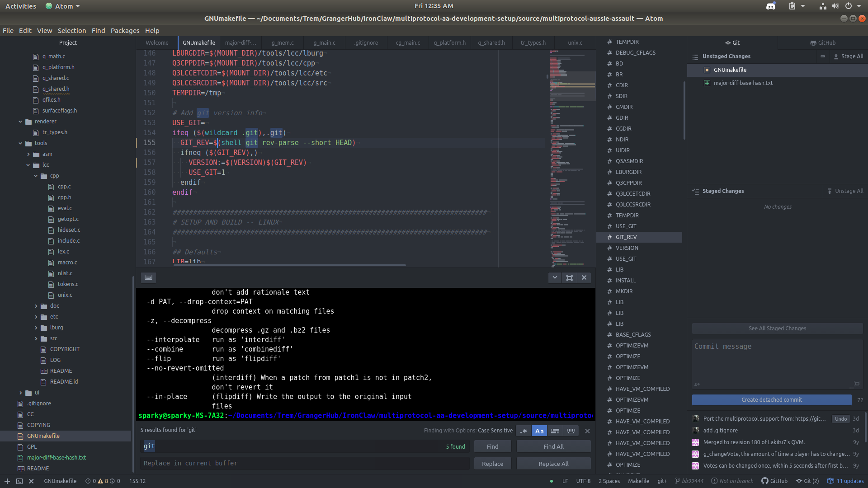Expand the ui folder

(21, 393)
